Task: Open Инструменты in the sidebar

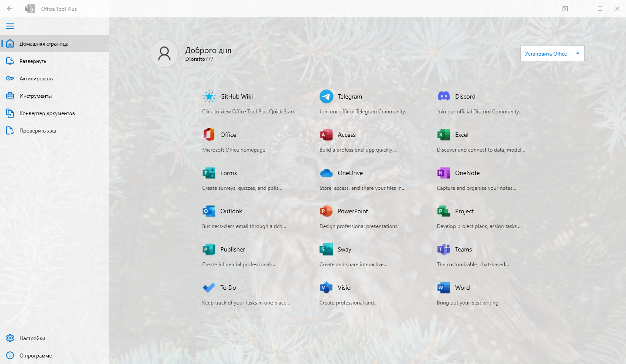Action: pyautogui.click(x=54, y=96)
